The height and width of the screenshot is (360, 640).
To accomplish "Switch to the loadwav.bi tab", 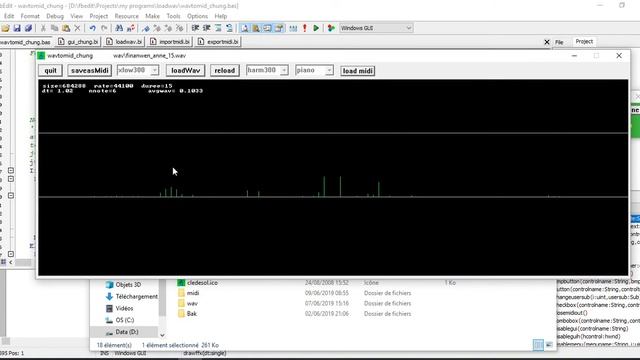I will tap(124, 42).
